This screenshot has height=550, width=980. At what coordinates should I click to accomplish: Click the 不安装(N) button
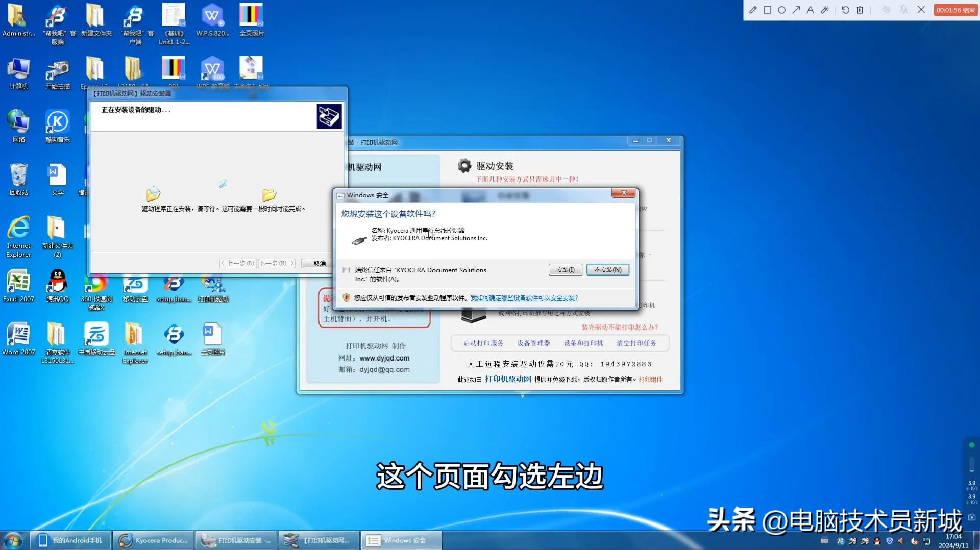click(607, 269)
